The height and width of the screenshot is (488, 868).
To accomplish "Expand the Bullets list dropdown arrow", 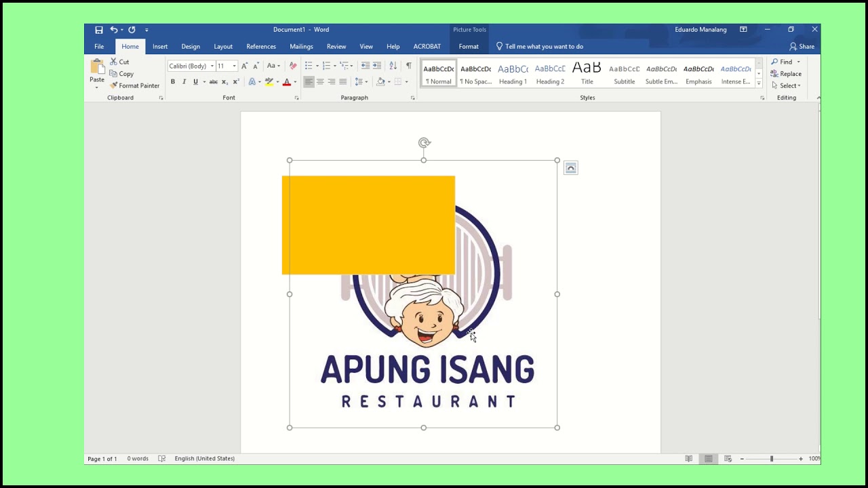I will point(317,66).
